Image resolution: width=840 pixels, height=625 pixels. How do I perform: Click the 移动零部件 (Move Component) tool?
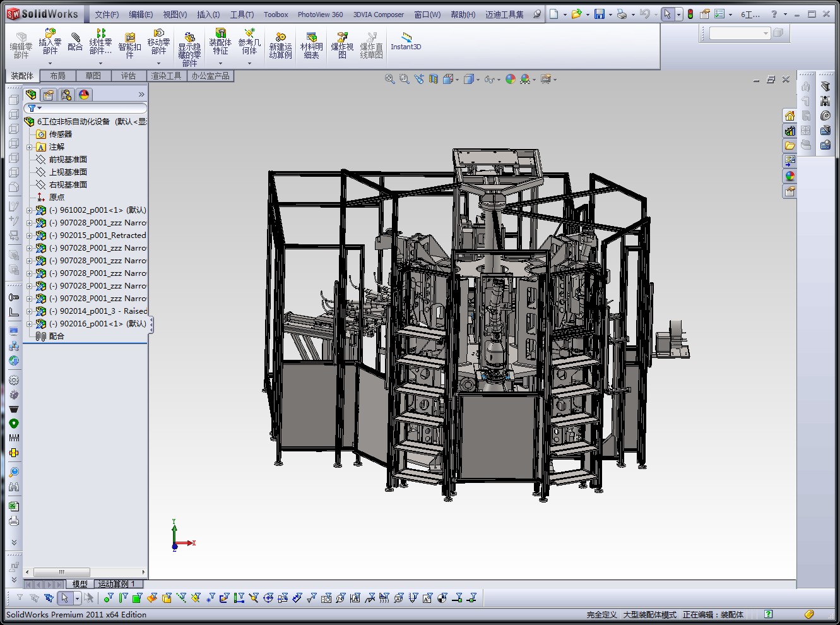(x=158, y=42)
